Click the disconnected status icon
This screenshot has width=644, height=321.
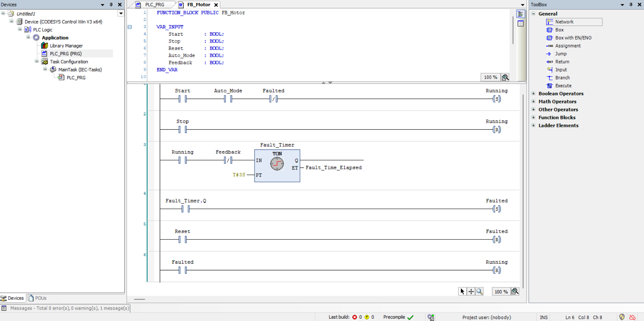coord(632,317)
